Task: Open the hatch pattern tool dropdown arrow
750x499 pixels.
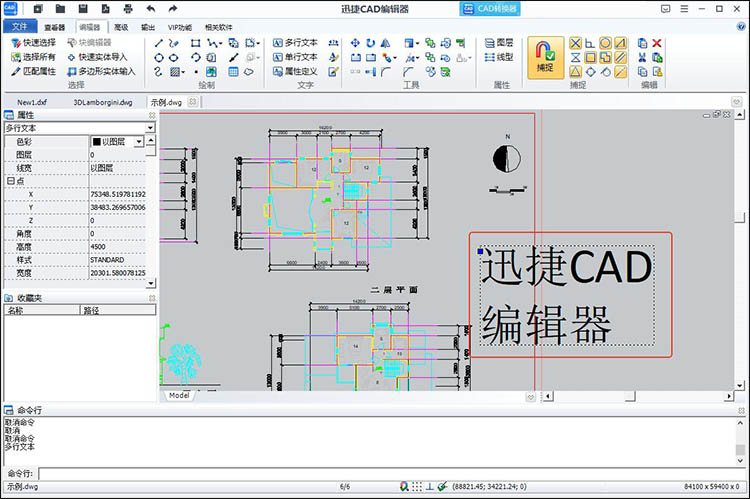Action: (183, 72)
